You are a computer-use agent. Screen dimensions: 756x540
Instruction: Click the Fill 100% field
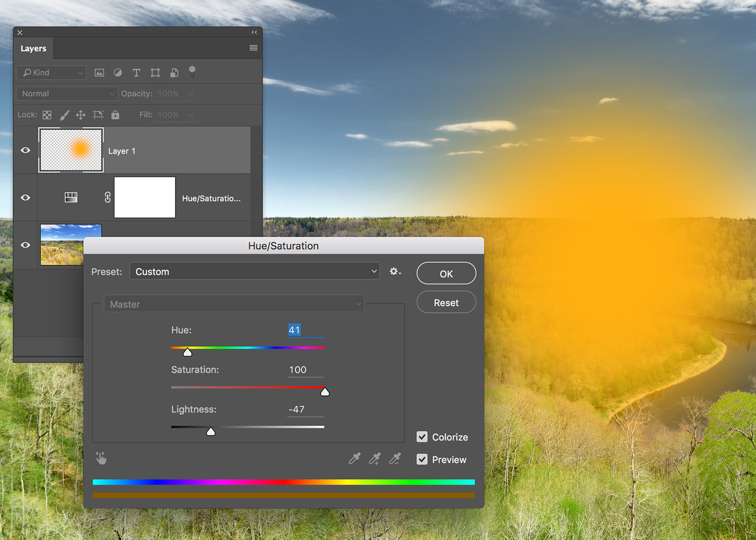[x=170, y=115]
